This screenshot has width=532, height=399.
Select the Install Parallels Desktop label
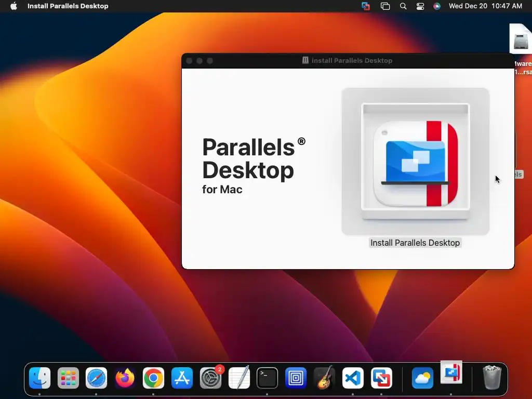coord(415,243)
